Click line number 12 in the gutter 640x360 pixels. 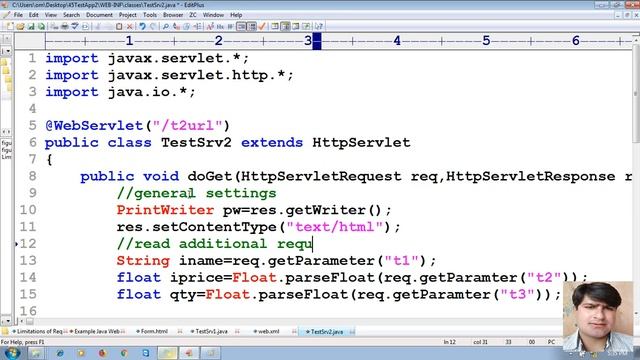click(28, 244)
